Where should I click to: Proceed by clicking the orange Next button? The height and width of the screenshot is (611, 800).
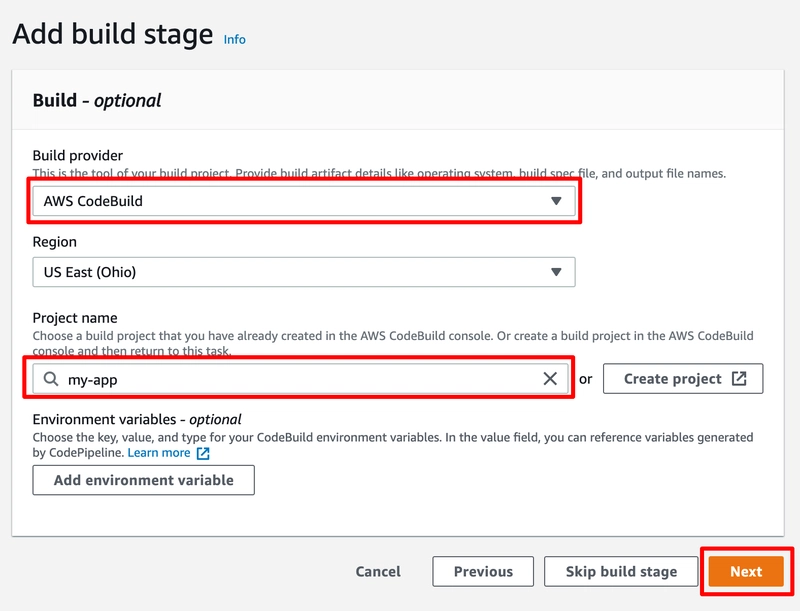tap(746, 572)
